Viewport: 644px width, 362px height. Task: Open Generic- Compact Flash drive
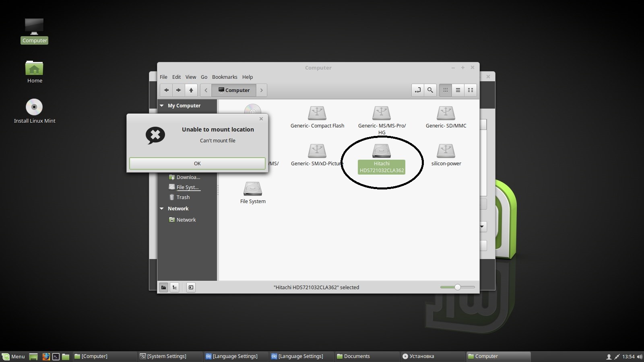tap(317, 114)
